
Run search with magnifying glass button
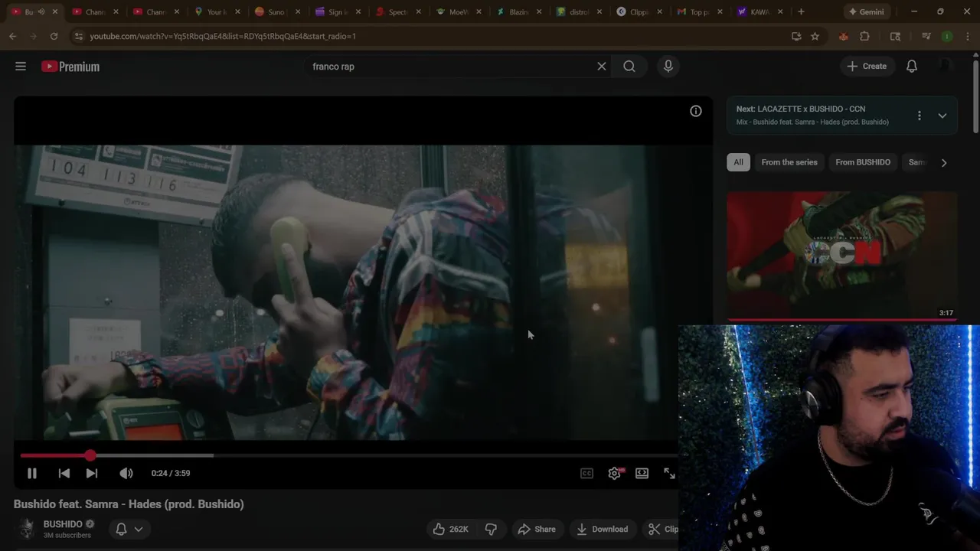pyautogui.click(x=629, y=67)
